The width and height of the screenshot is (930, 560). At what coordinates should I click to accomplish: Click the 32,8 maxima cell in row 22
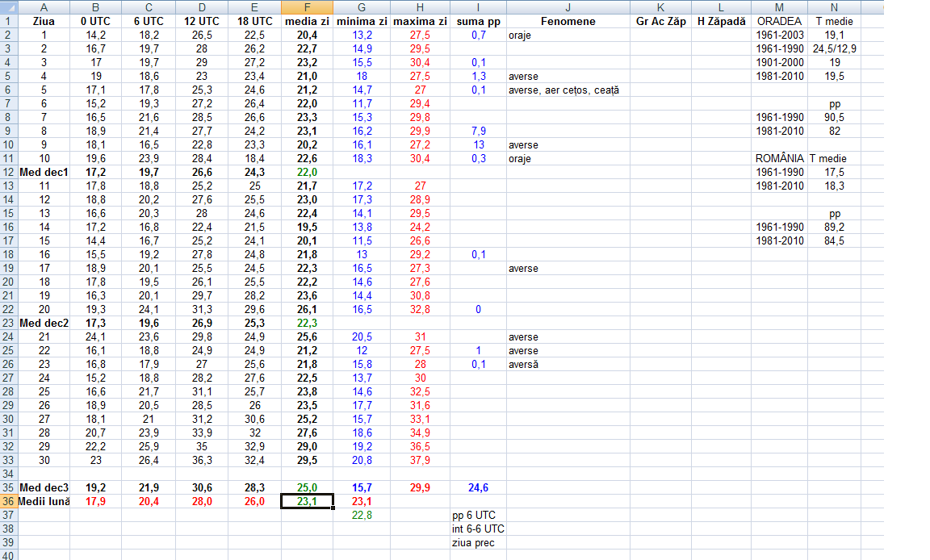(x=420, y=309)
